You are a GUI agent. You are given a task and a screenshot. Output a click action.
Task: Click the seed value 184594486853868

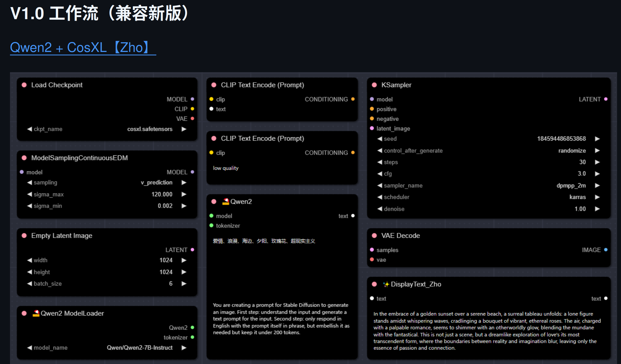click(561, 139)
